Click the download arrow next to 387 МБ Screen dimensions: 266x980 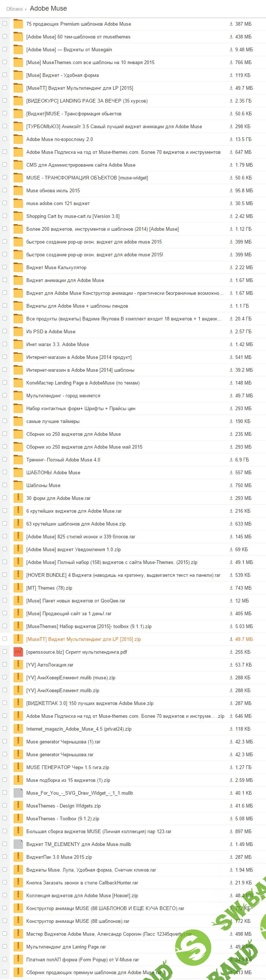231,24
